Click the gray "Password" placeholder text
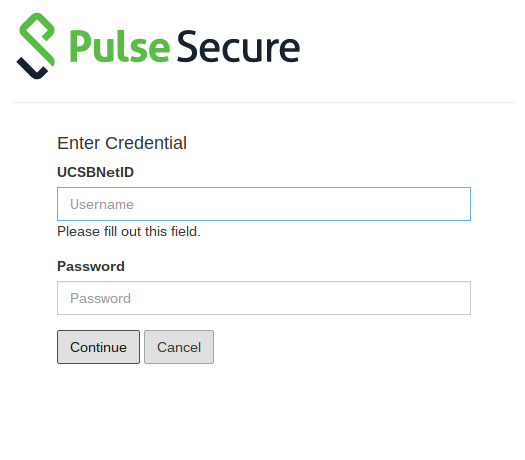525x460 pixels. pyautogui.click(x=100, y=298)
